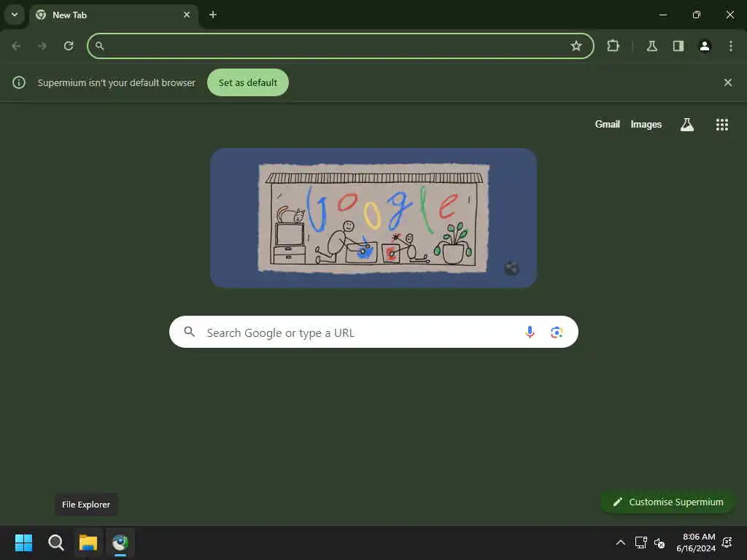This screenshot has width=747, height=560.
Task: Open network status in system tray
Action: [640, 542]
